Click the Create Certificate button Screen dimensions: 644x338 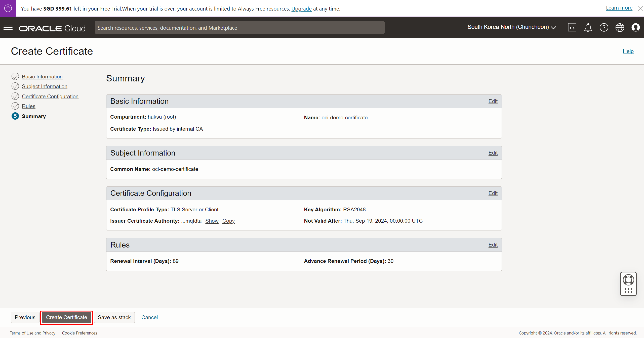point(66,317)
